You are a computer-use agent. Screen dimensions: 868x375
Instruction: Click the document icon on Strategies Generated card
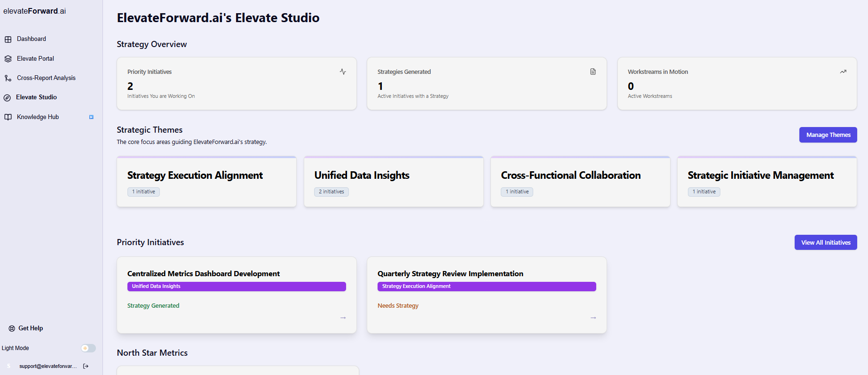pyautogui.click(x=593, y=72)
